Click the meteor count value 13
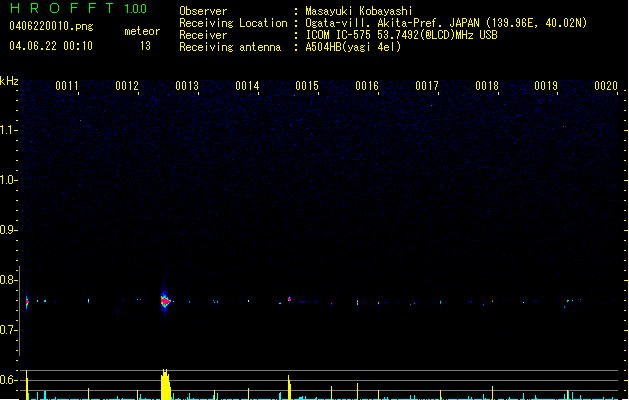Image resolution: width=629 pixels, height=400 pixels. click(x=145, y=46)
